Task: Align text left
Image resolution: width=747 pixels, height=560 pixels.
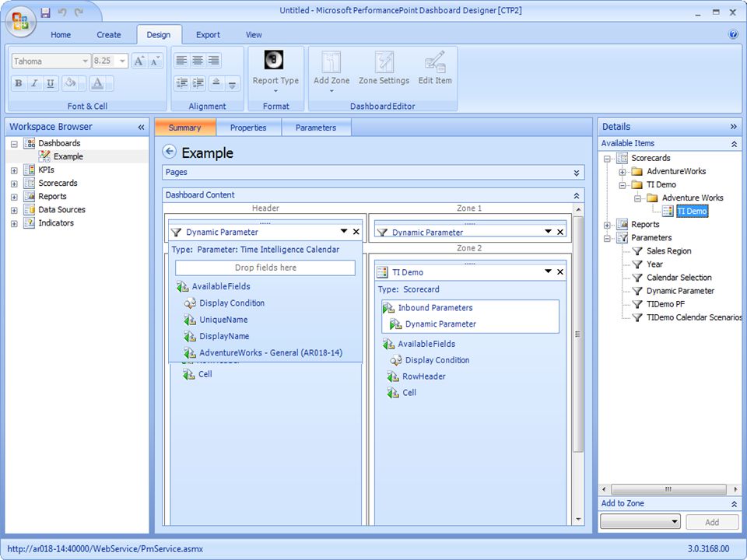Action: 181,61
